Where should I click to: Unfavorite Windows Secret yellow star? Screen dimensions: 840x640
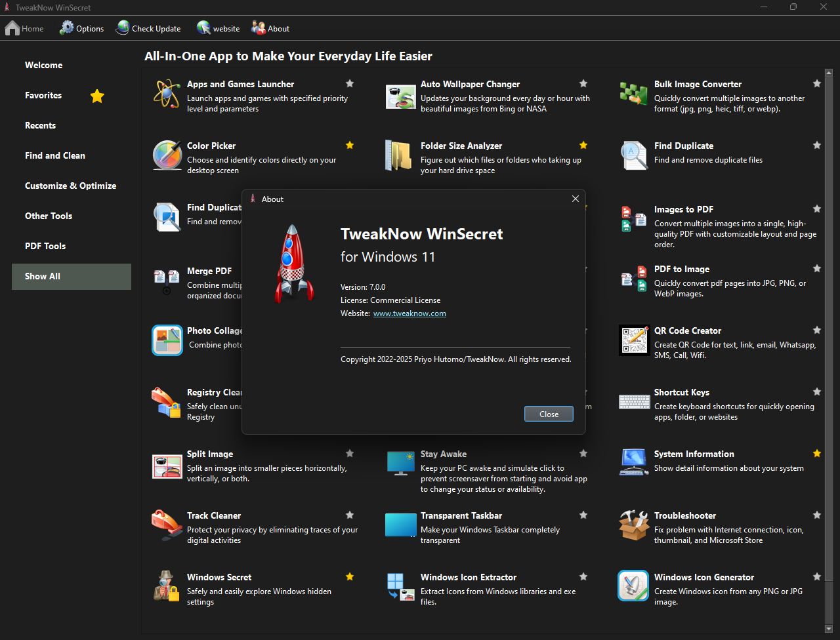pyautogui.click(x=350, y=576)
